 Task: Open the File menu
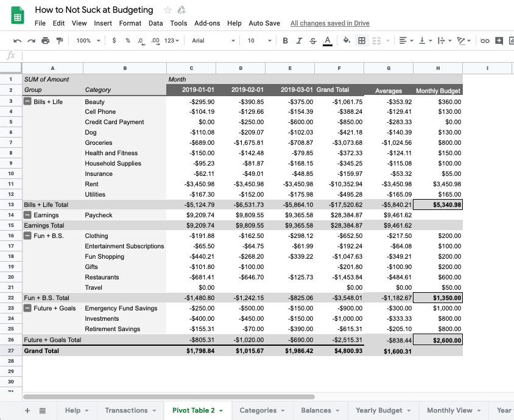tap(40, 23)
